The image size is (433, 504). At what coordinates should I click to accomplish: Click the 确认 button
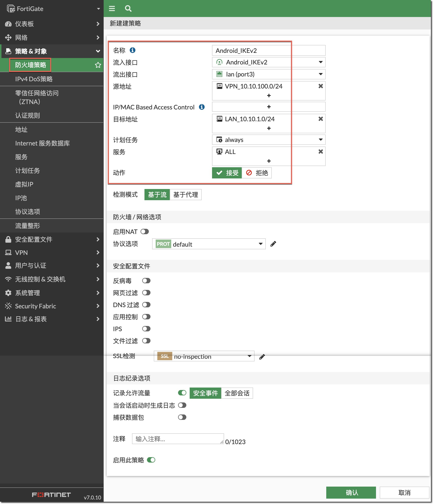[351, 493]
